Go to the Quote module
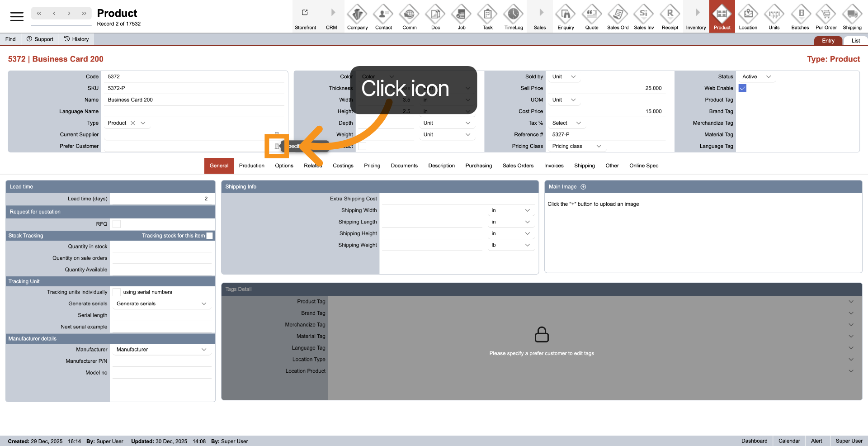 pyautogui.click(x=591, y=17)
